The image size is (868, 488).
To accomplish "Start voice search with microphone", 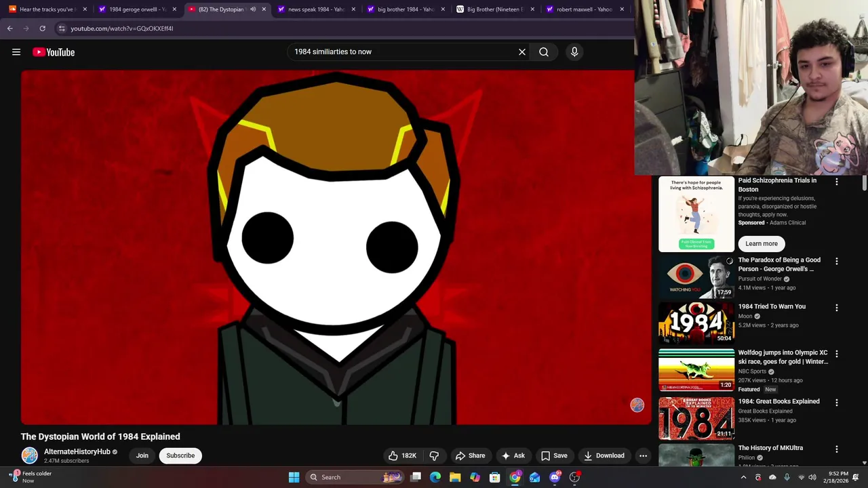I will (574, 52).
